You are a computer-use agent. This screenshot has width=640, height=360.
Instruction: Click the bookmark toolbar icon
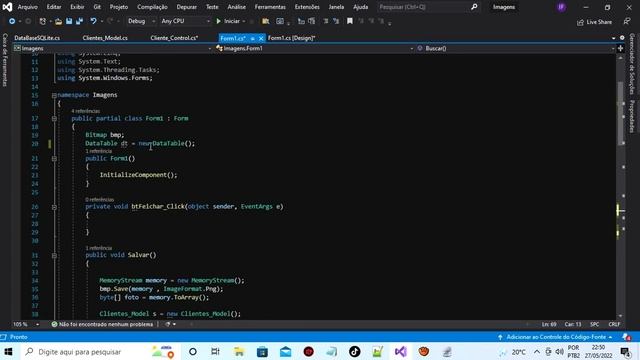(350, 21)
